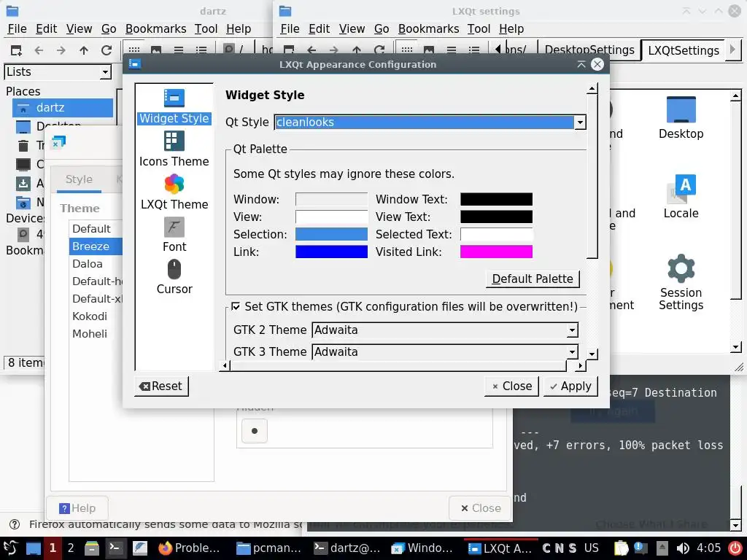This screenshot has width=747, height=560.
Task: Select Style tab in background config window
Action: [x=79, y=179]
